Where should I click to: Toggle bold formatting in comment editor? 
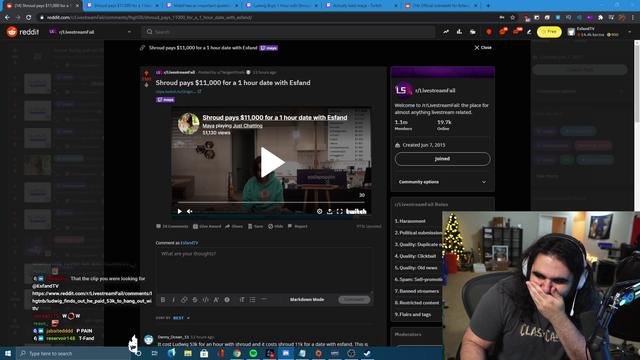coord(163,300)
